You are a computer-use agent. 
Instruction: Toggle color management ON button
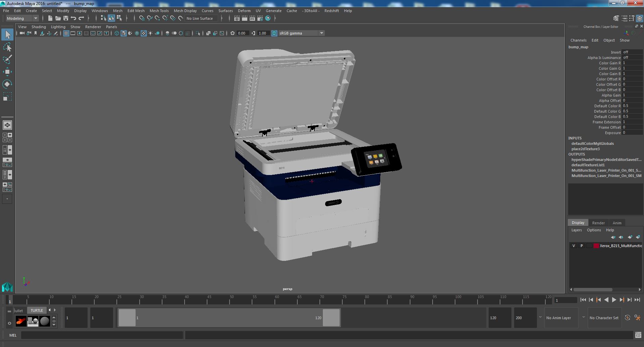(x=274, y=33)
